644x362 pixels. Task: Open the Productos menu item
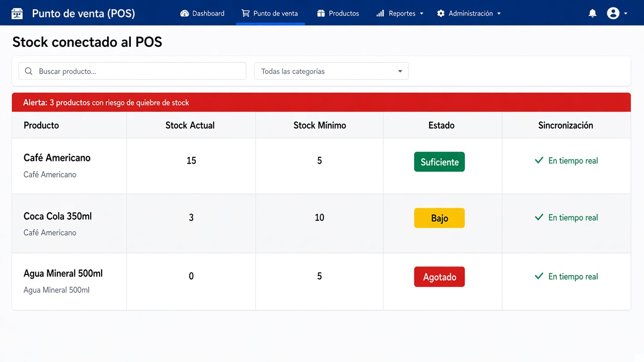(x=338, y=14)
